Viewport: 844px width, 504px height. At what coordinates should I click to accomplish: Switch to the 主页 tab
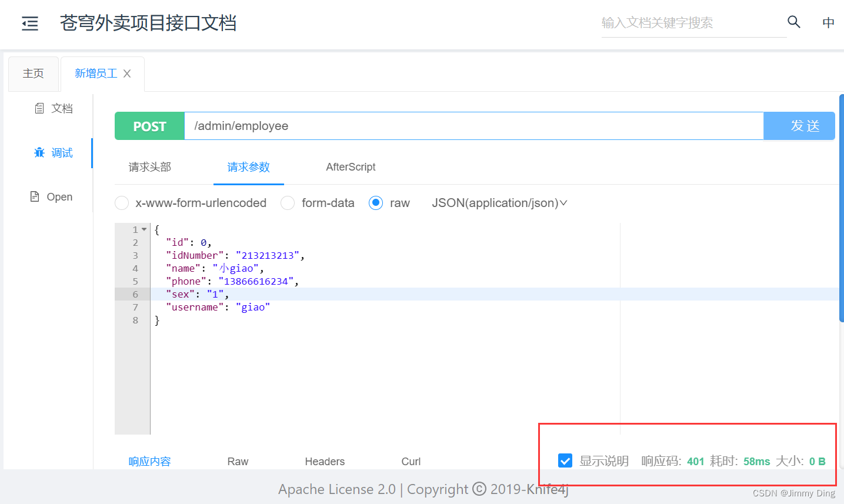coord(34,74)
